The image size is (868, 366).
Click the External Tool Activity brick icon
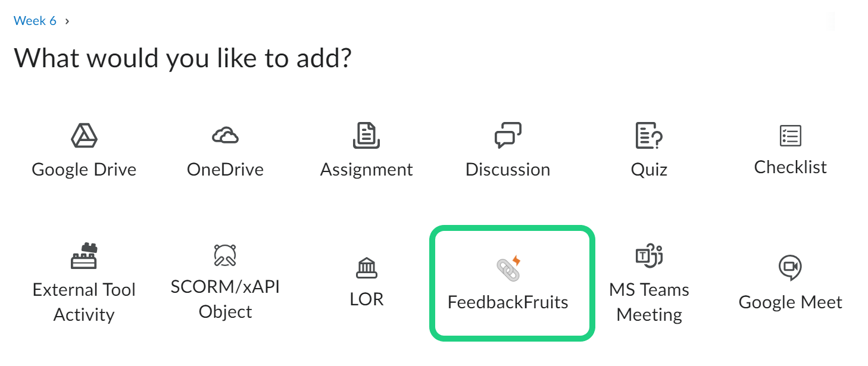[84, 256]
